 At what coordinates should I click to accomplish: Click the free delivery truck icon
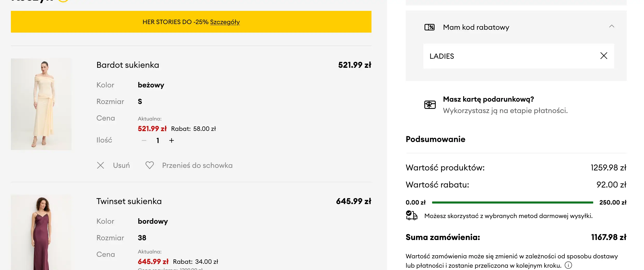tap(412, 215)
